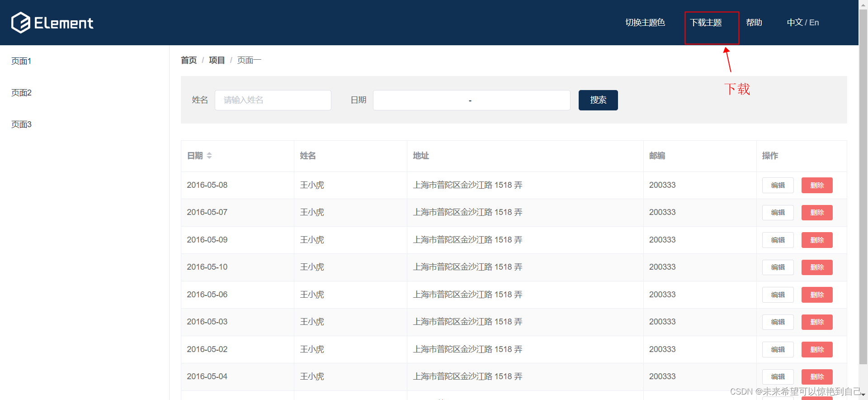Edit the 2016-05-10 row

[778, 267]
